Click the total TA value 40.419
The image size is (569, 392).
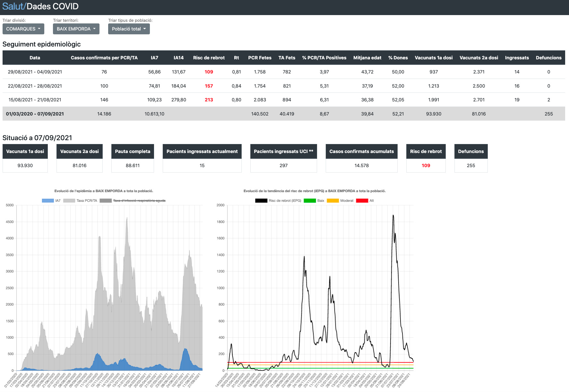coord(287,114)
